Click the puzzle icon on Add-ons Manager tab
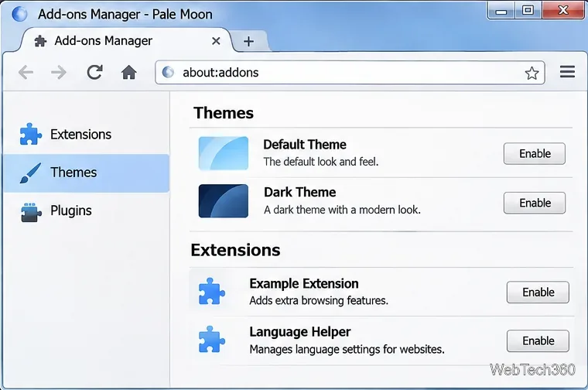 40,41
